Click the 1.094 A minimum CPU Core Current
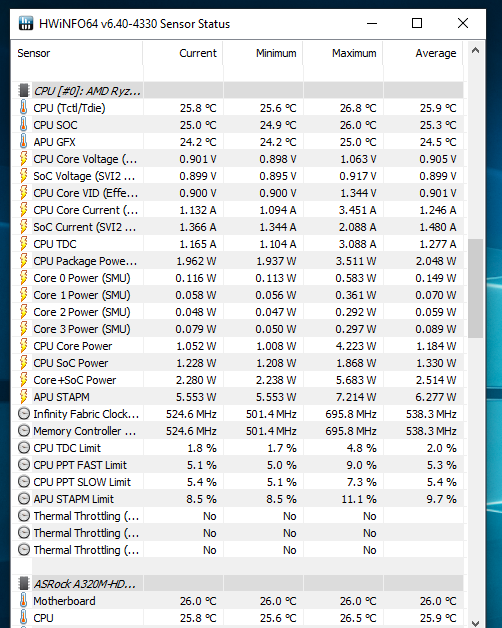The height and width of the screenshot is (628, 502). pos(278,210)
